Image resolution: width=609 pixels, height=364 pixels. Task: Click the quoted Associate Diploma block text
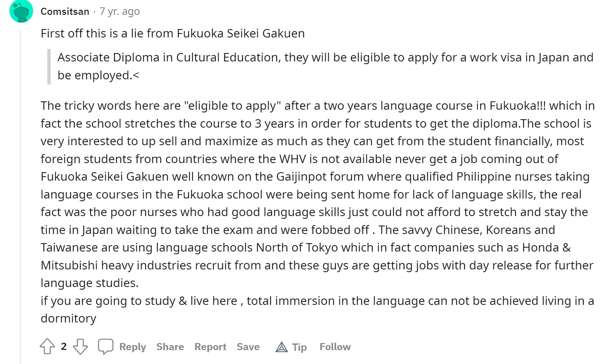pyautogui.click(x=325, y=66)
